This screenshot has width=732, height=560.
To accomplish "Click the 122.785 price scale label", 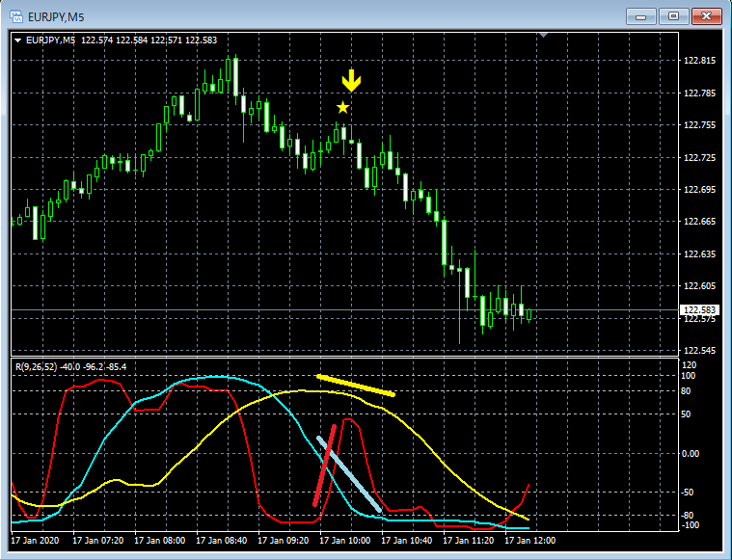I will click(699, 93).
